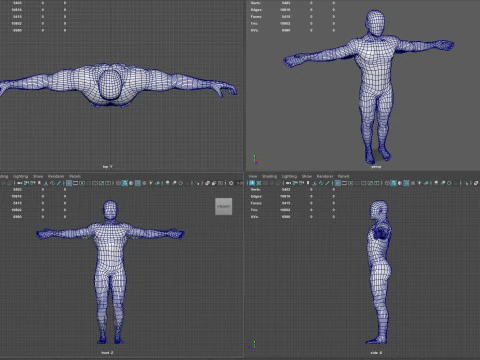This screenshot has width=480, height=360.
Task: Toggle Grid display in front view toolbar
Action: coord(69,183)
